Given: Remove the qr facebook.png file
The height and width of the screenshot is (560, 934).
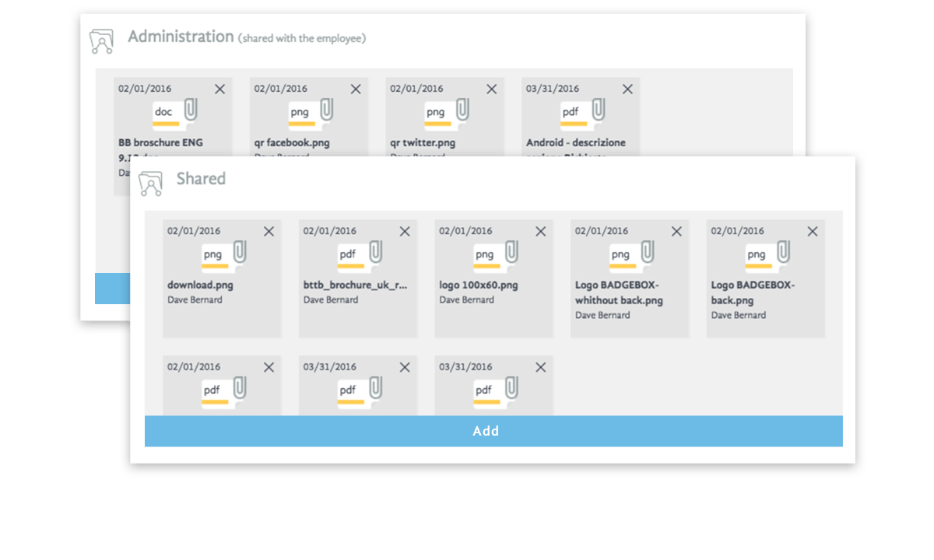Looking at the screenshot, I should [x=356, y=89].
